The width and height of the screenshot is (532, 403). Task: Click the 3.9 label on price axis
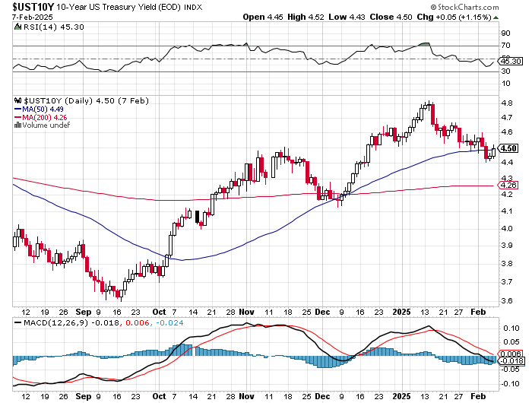click(507, 246)
